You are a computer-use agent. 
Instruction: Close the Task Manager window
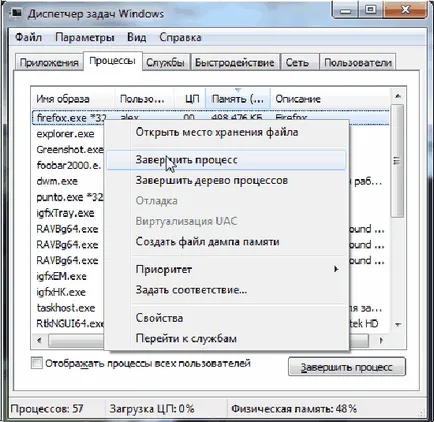[x=405, y=10]
